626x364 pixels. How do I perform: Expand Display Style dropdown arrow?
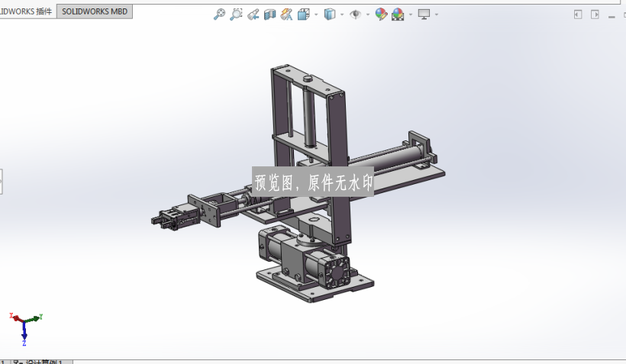click(x=342, y=14)
